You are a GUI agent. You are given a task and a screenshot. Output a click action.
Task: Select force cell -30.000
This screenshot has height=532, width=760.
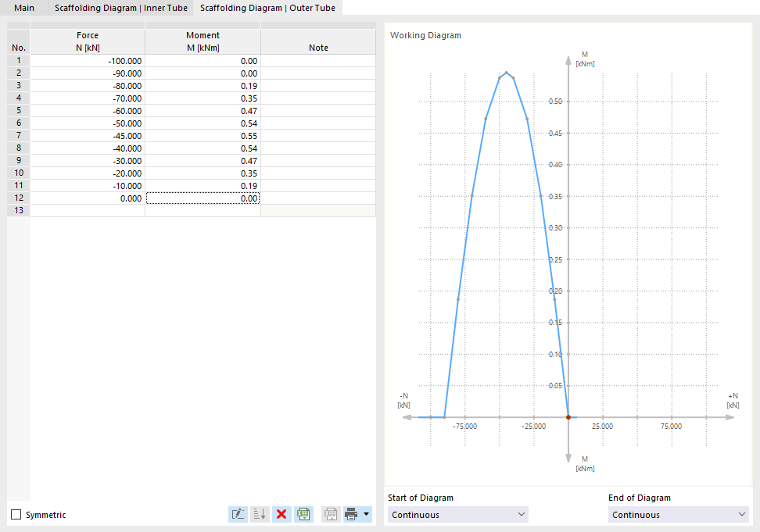pyautogui.click(x=88, y=161)
